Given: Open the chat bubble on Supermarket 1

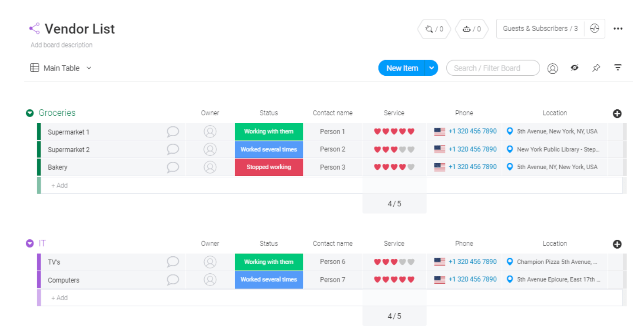Looking at the screenshot, I should click(173, 131).
